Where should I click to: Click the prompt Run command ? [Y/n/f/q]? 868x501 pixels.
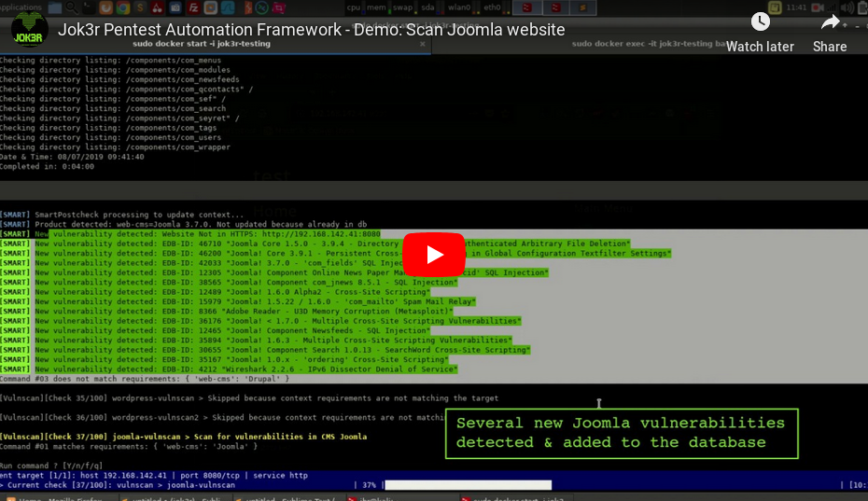click(x=51, y=466)
